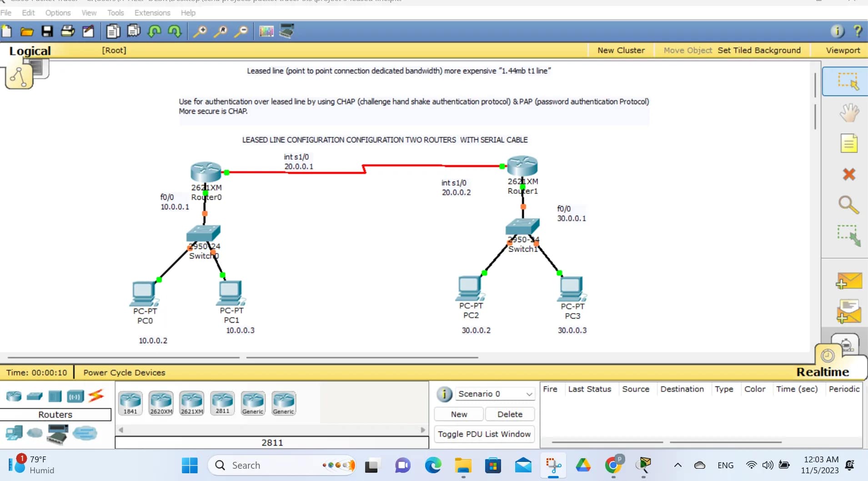Open the Tools menu
Screen dimensions: 868x481
[115, 12]
